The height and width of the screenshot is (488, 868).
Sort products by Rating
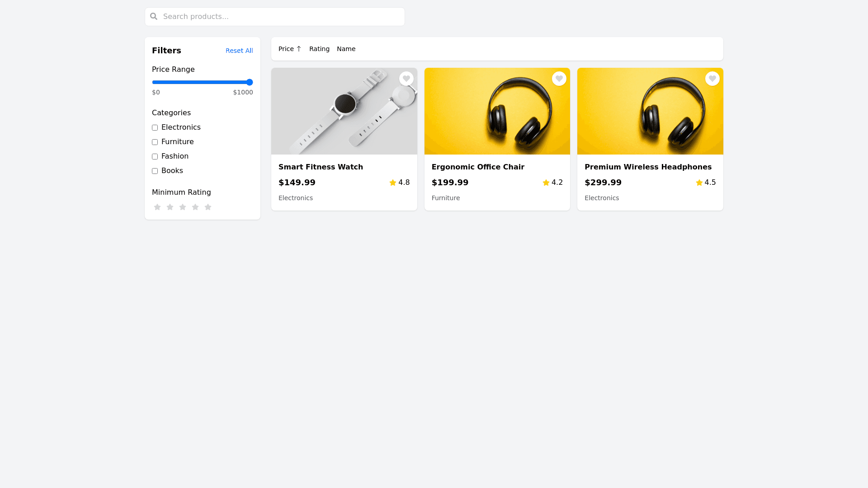click(x=319, y=49)
